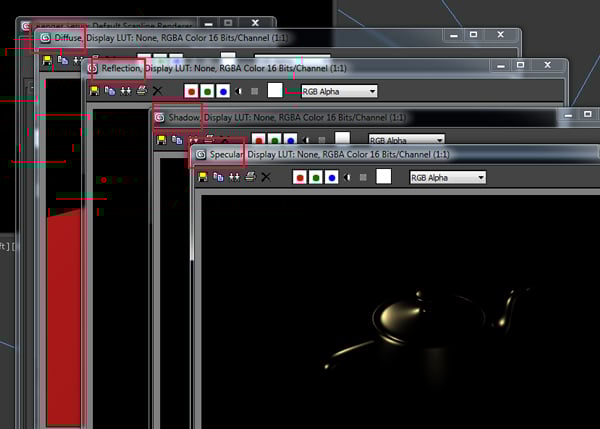Screen dimensions: 600x429
Task: Print image from the Specular window
Action: [250, 176]
